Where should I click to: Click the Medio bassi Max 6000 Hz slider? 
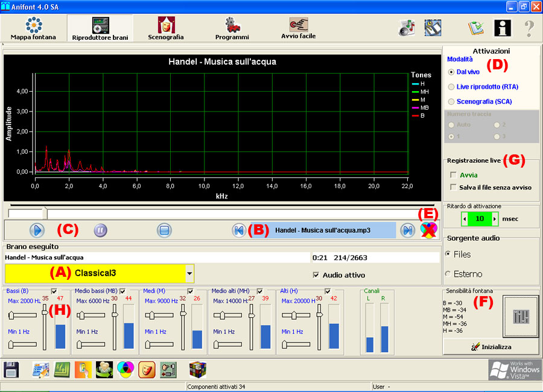tap(91, 315)
